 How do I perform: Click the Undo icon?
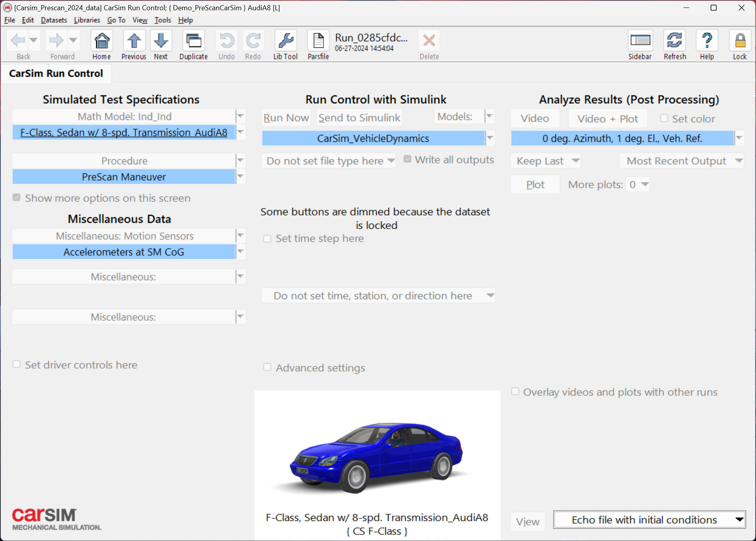tap(227, 40)
